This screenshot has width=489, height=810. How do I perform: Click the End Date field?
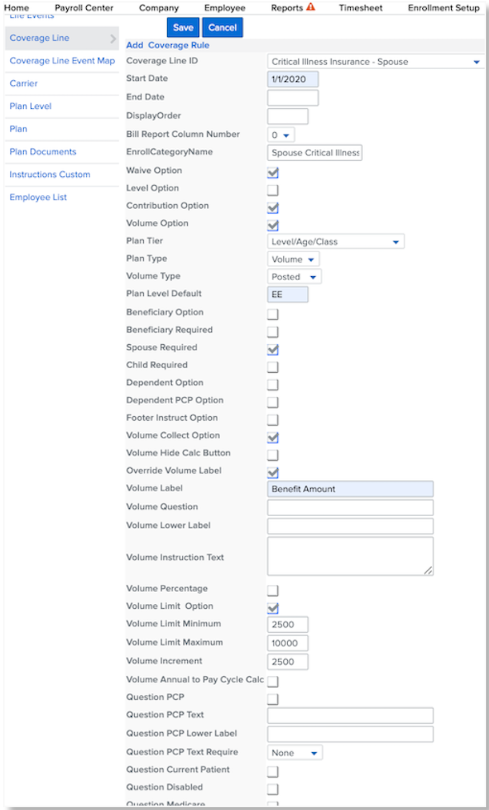coord(293,98)
